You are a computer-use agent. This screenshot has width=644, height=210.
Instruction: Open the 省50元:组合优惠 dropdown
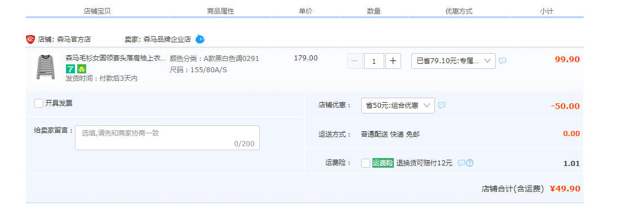point(398,106)
